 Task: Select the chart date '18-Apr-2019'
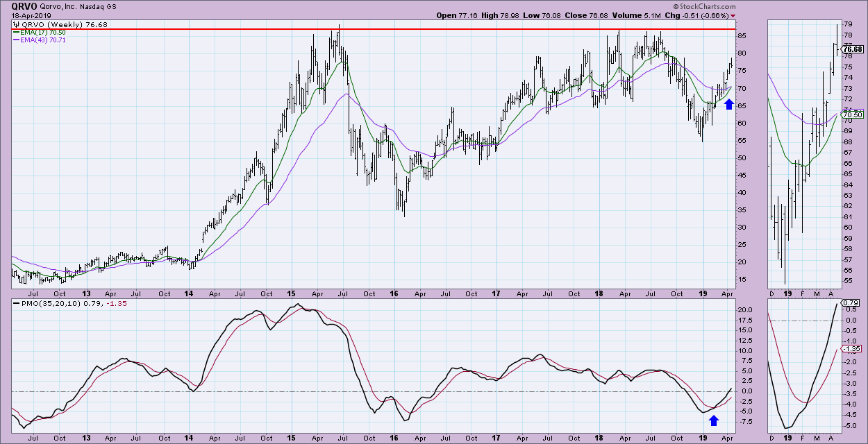pyautogui.click(x=31, y=15)
